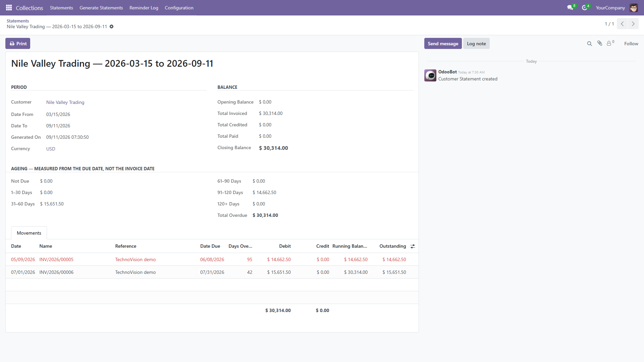Open the Configuration menu
This screenshot has height=362, width=644.
[179, 8]
